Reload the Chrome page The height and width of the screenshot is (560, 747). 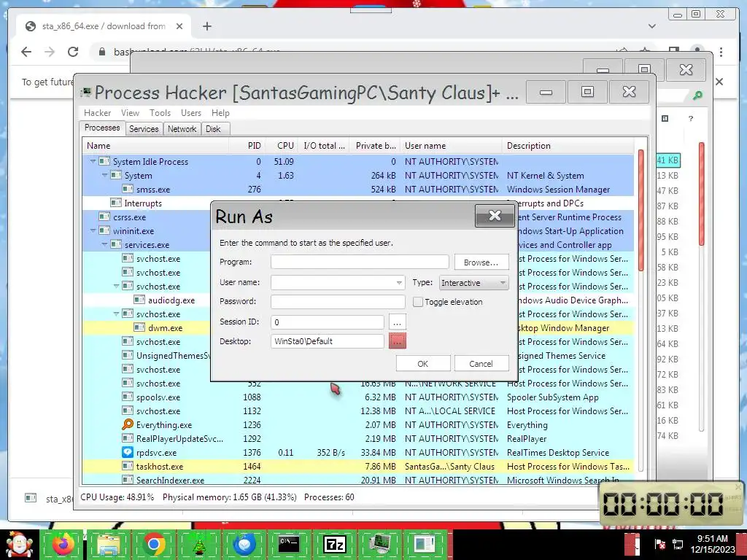click(73, 52)
